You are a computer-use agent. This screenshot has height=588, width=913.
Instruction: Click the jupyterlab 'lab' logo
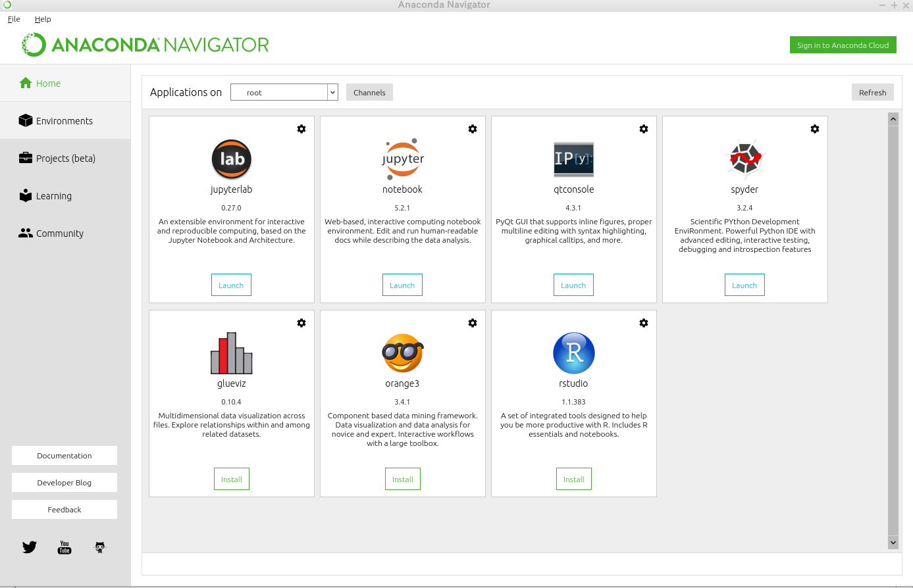232,159
